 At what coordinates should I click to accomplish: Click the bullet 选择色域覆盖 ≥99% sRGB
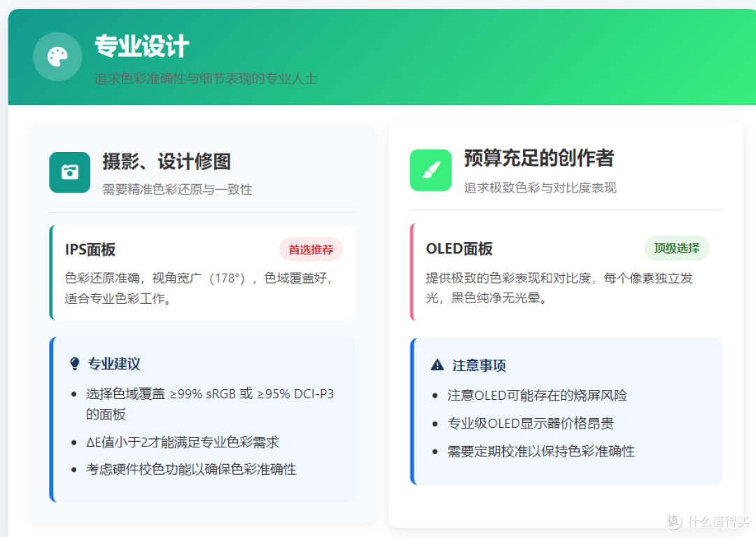pyautogui.click(x=210, y=404)
